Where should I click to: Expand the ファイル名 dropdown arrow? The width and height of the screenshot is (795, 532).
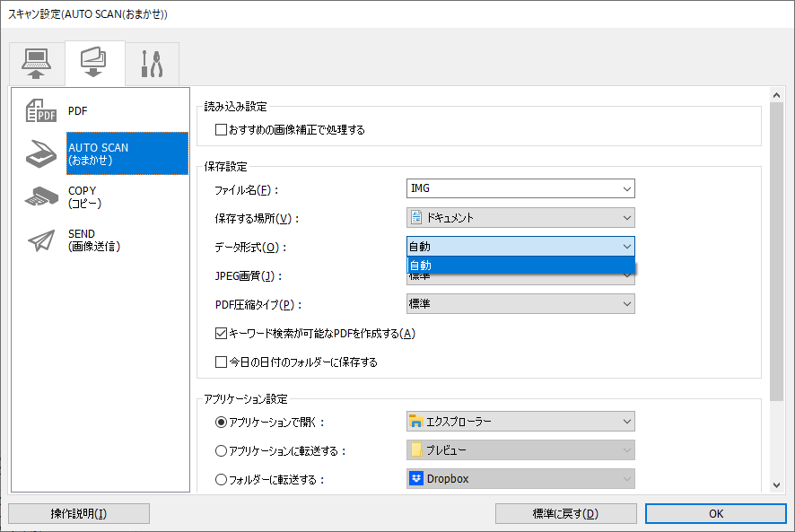coord(627,188)
